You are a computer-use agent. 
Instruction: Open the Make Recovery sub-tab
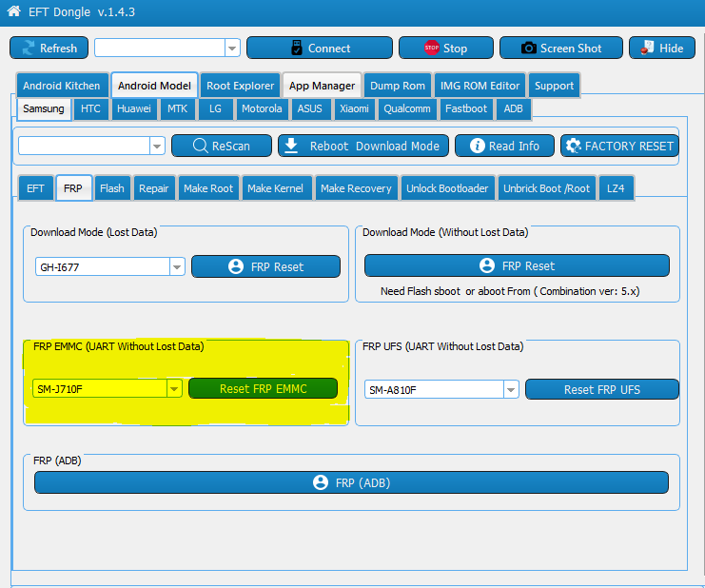point(356,188)
